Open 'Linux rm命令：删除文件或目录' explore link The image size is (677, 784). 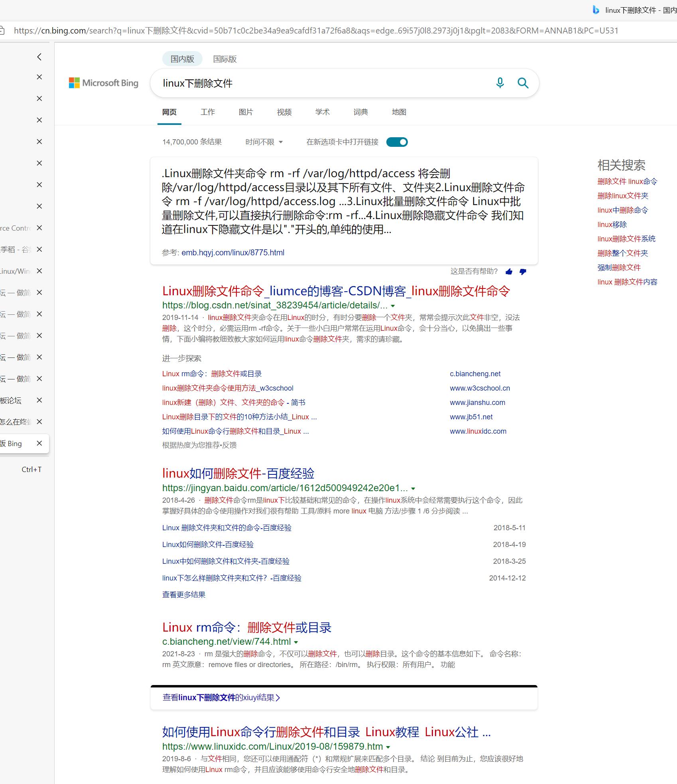[x=212, y=374]
